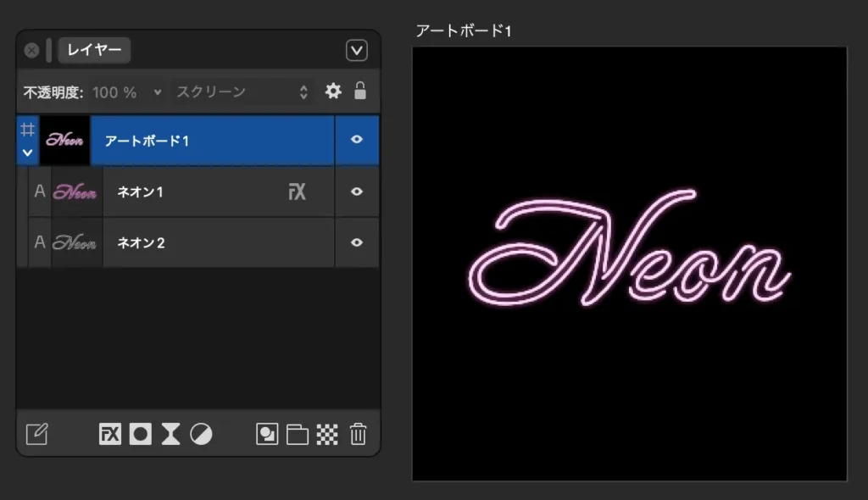Delete the selected layer
Viewport: 868px width, 500px height.
[358, 435]
